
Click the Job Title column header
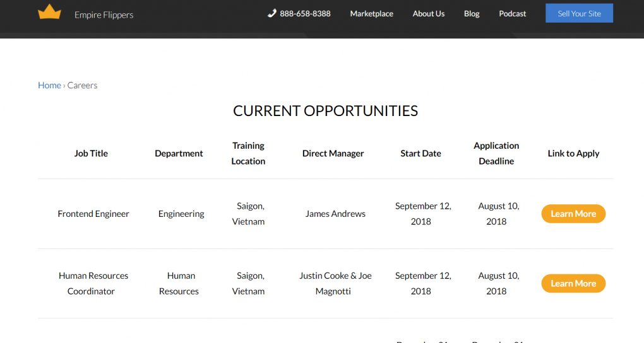(x=91, y=153)
